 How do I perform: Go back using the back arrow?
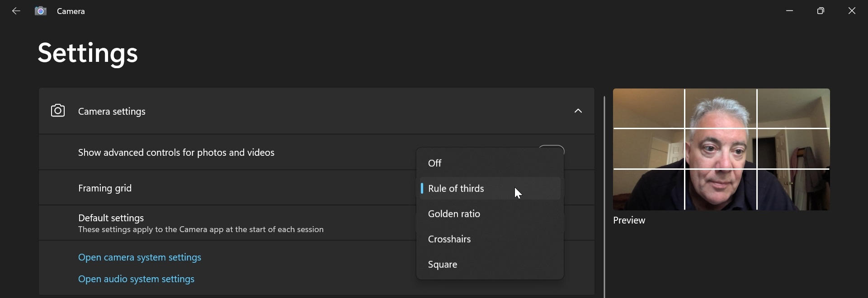coord(16,11)
